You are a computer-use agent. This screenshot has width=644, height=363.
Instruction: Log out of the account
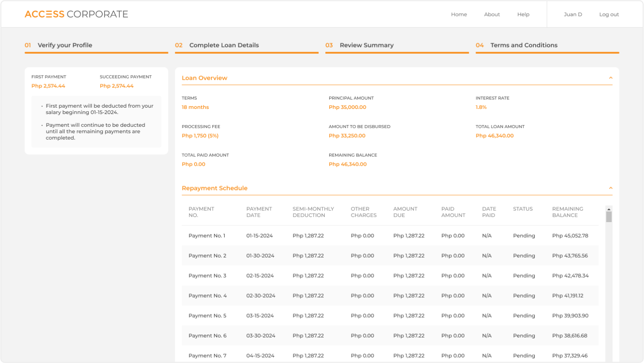click(609, 15)
